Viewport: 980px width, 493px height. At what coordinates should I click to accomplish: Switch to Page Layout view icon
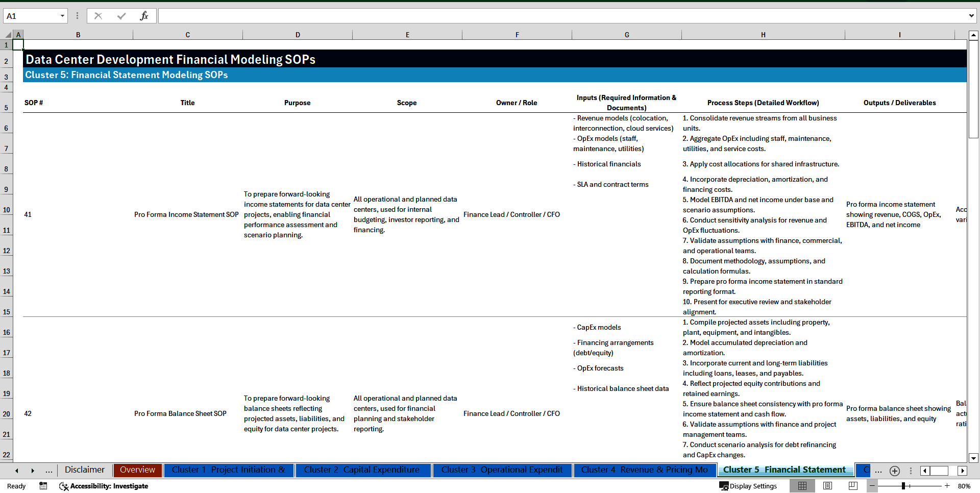pos(827,486)
